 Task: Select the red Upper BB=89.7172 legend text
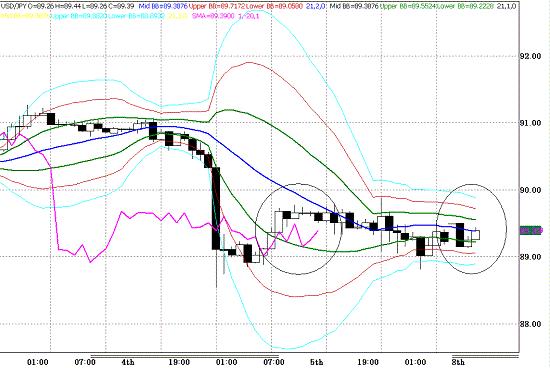[x=217, y=6]
